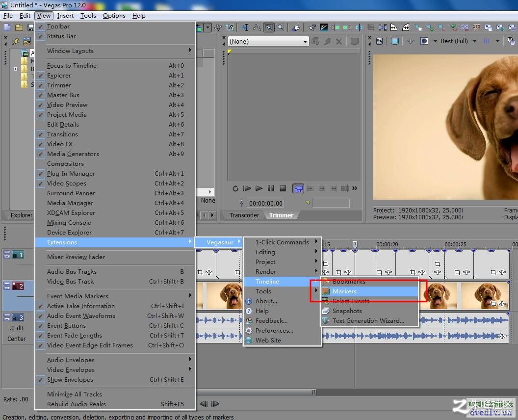Select Mixer Preview Fader
Screen dimensions: 518x420
(x=115, y=257)
